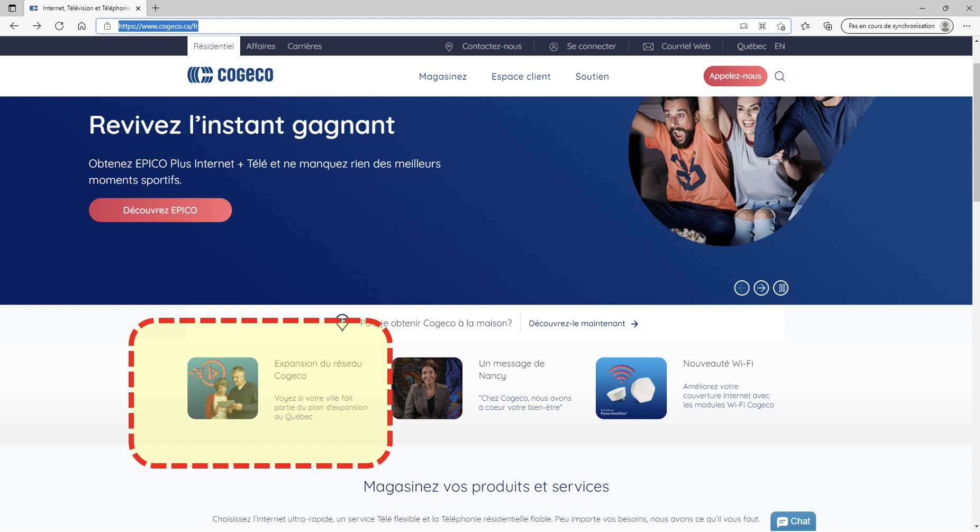Click the vertical page scrollbar thumb
Image resolution: width=980 pixels, height=532 pixels.
click(976, 132)
